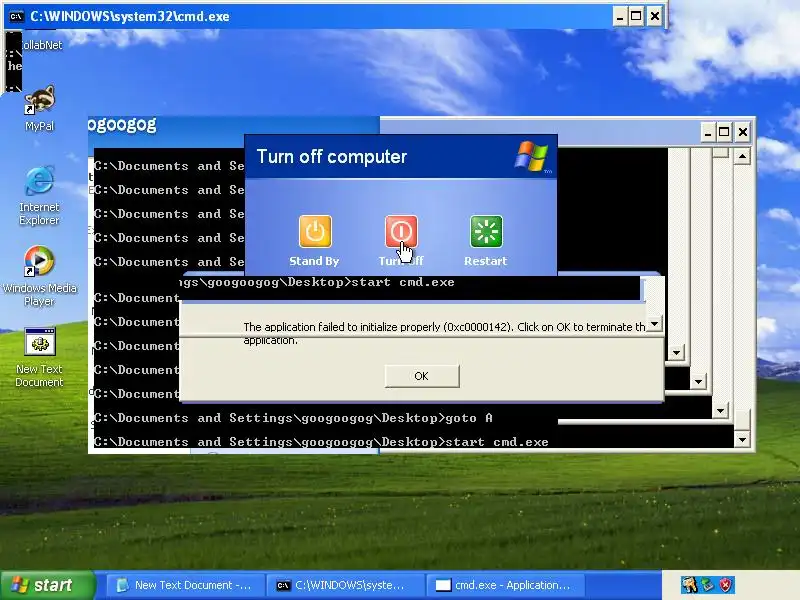This screenshot has height=600, width=800.
Task: Click the C:\WINDOWS\system32\cmd.exe title bar text
Action: coord(130,16)
